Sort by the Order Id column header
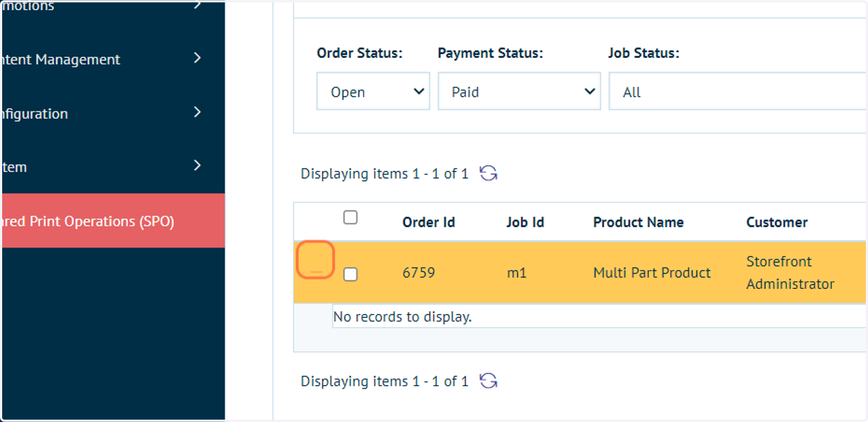Screen dimensions: 868x422 coord(429,222)
